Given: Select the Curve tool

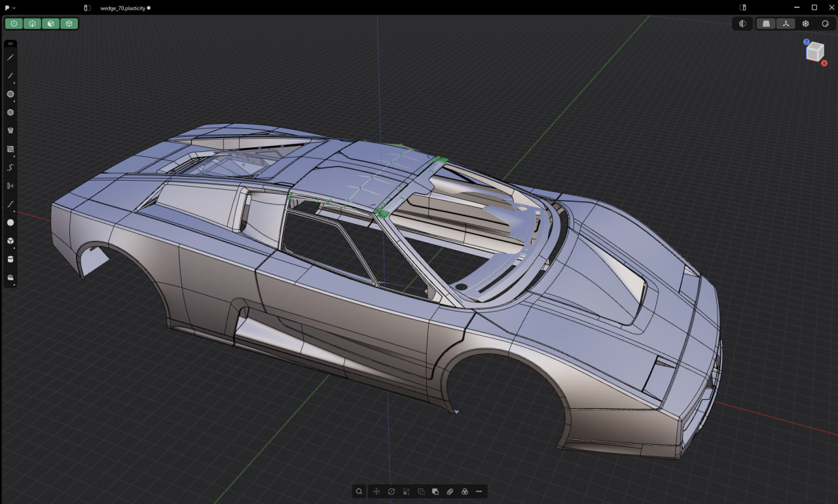Looking at the screenshot, I should coord(10,76).
